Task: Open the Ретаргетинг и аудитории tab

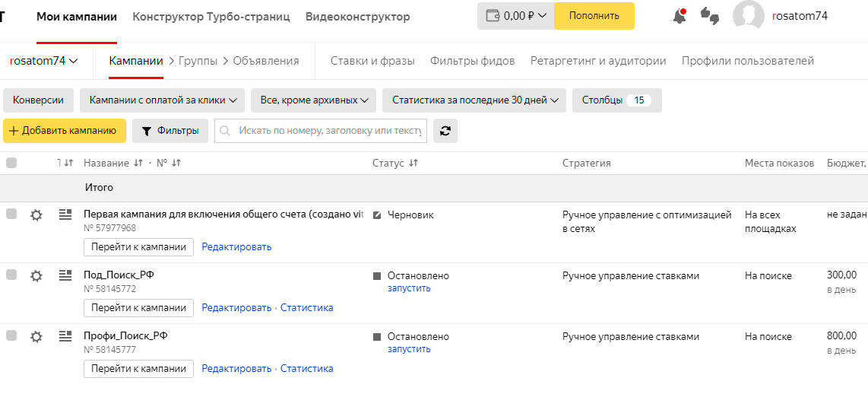Action: pos(597,61)
